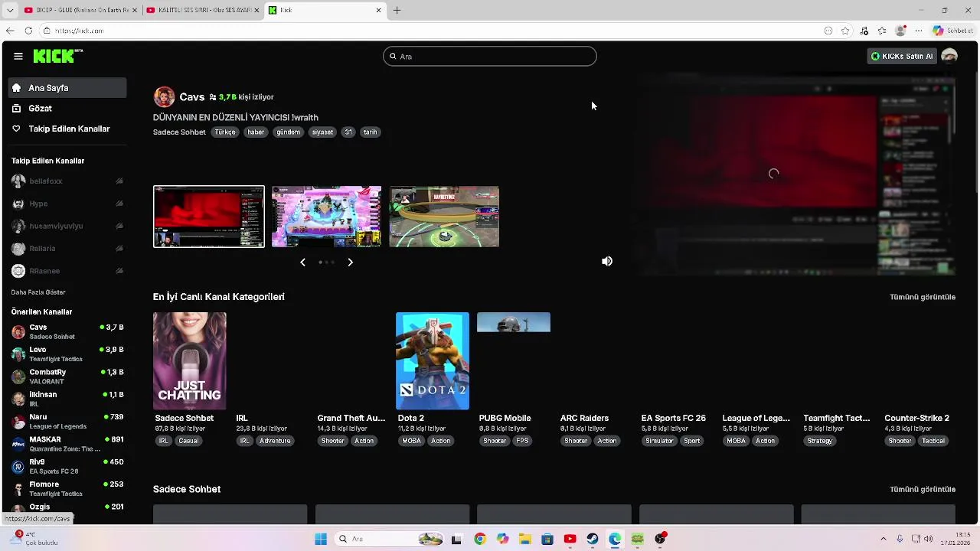Click the KICKs Satın Al button
The width and height of the screenshot is (980, 551).
tap(902, 56)
